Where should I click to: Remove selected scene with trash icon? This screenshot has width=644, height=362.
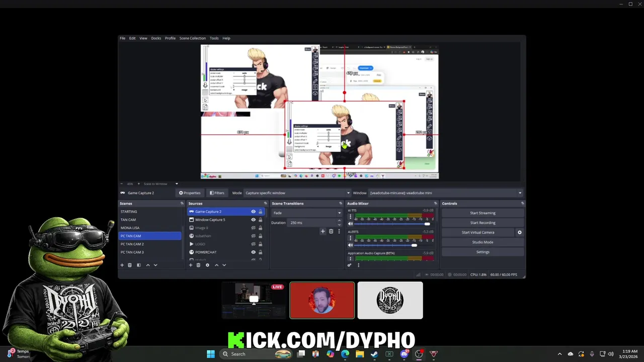point(129,265)
